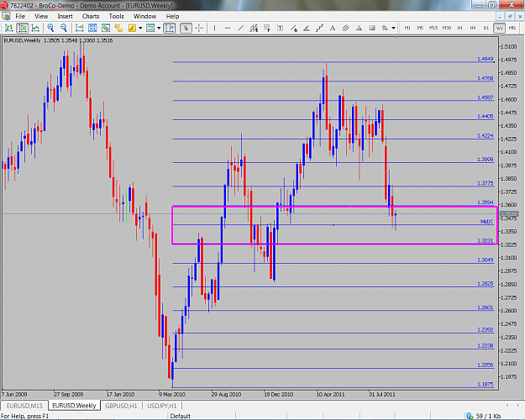This screenshot has height=420, width=525.
Task: Open the Window menu
Action: 144,16
